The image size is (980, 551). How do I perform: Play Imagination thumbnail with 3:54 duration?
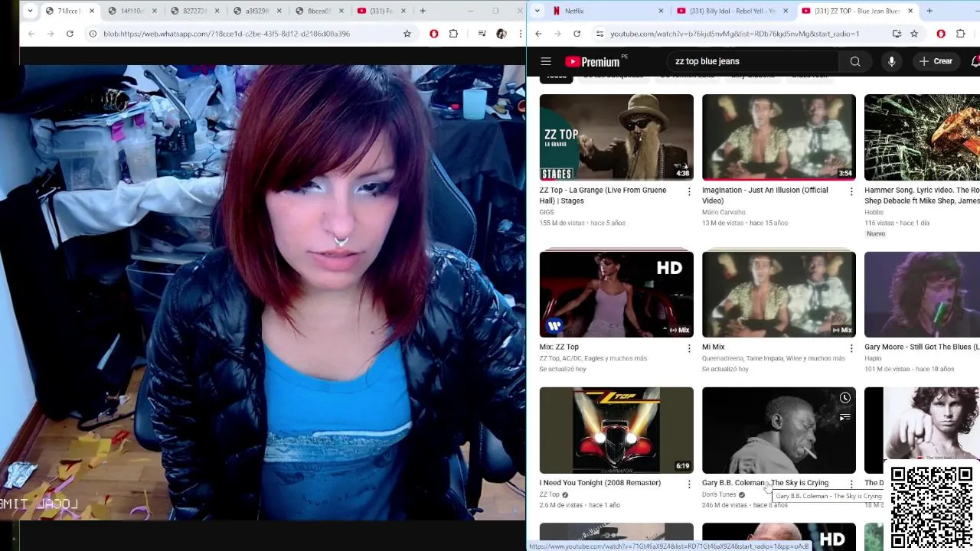[x=779, y=137]
